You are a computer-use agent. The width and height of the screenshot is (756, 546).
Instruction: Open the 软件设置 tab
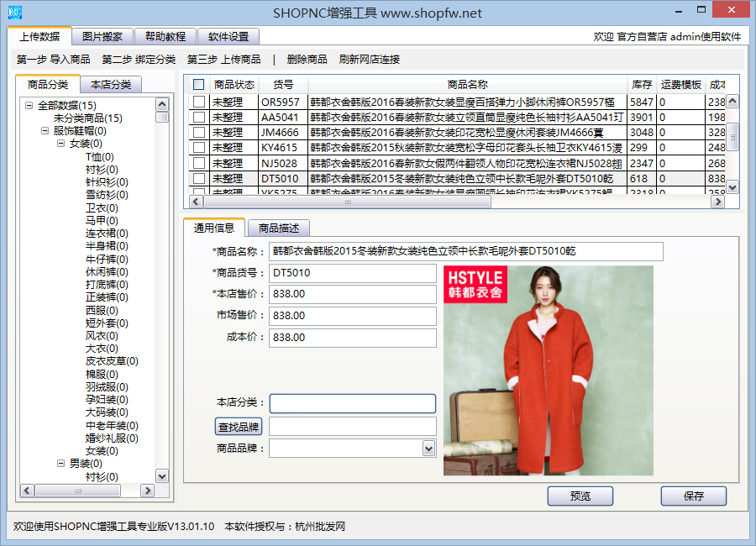pos(228,37)
